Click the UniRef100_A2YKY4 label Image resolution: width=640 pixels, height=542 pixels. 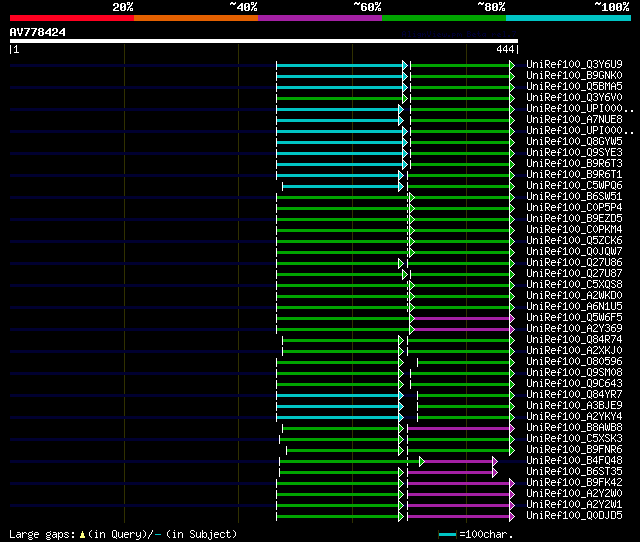tap(574, 417)
